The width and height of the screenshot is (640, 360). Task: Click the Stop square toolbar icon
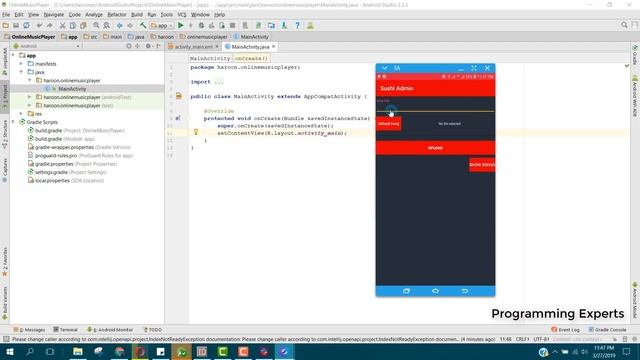click(232, 25)
